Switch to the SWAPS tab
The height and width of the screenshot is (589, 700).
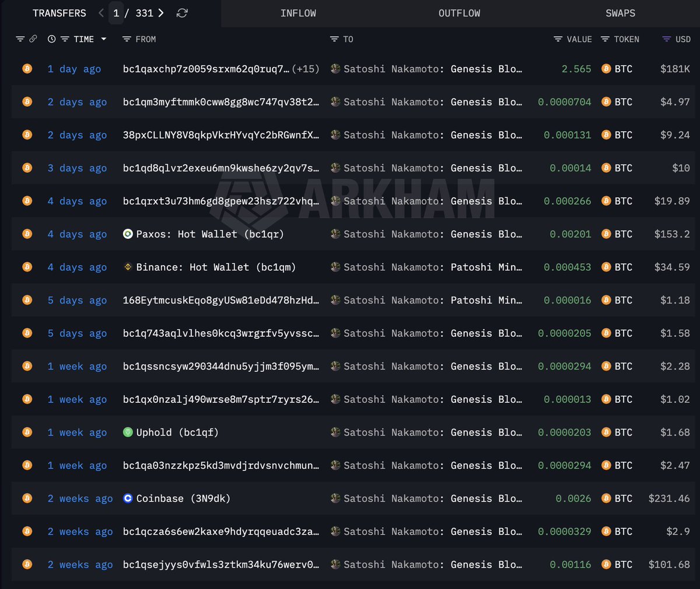point(620,13)
